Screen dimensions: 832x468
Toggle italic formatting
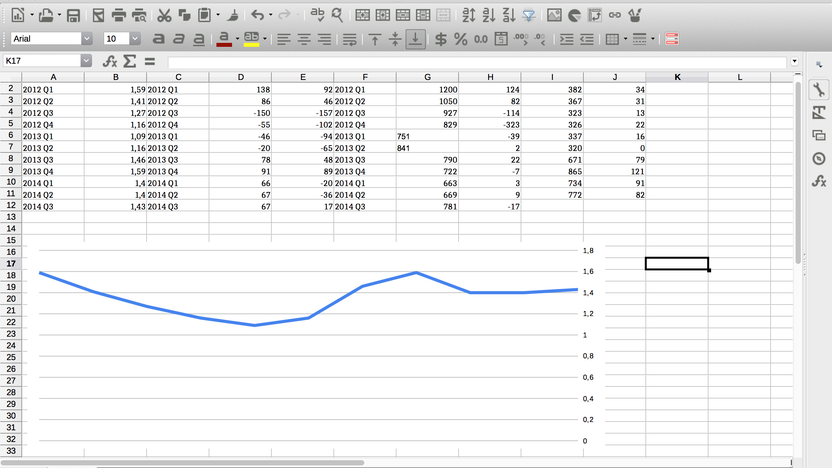(178, 39)
